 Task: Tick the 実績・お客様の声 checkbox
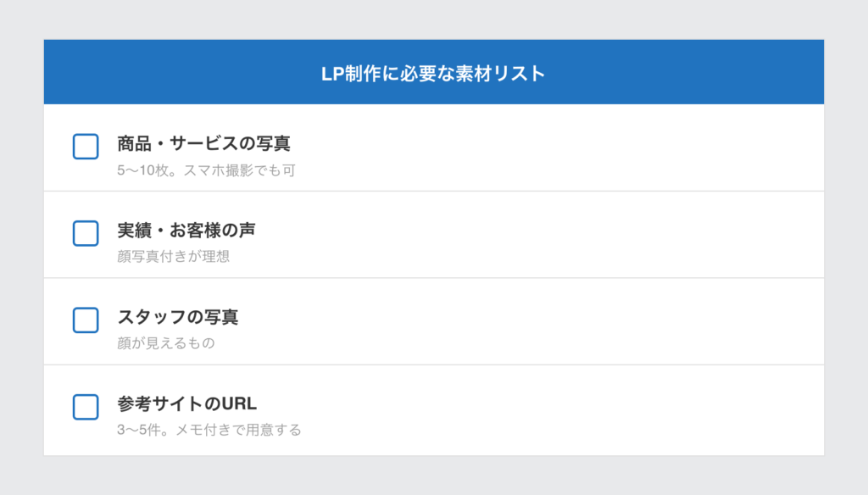pos(86,233)
